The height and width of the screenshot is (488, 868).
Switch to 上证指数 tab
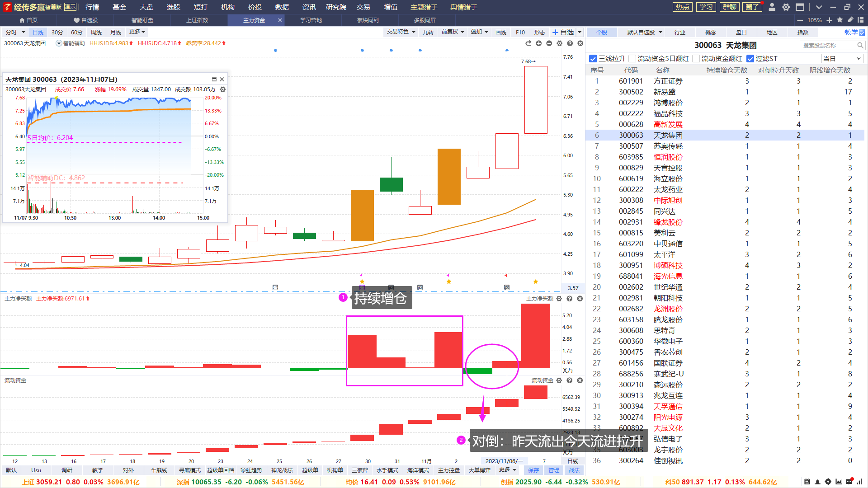pyautogui.click(x=197, y=20)
